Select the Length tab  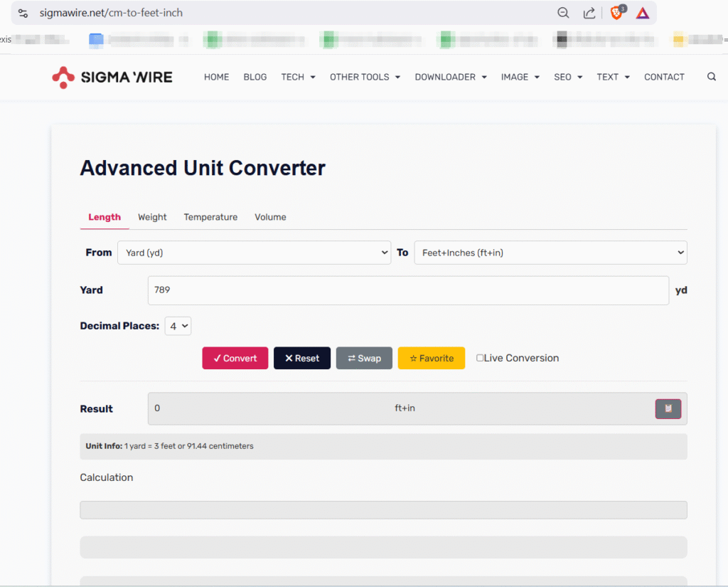pos(105,217)
